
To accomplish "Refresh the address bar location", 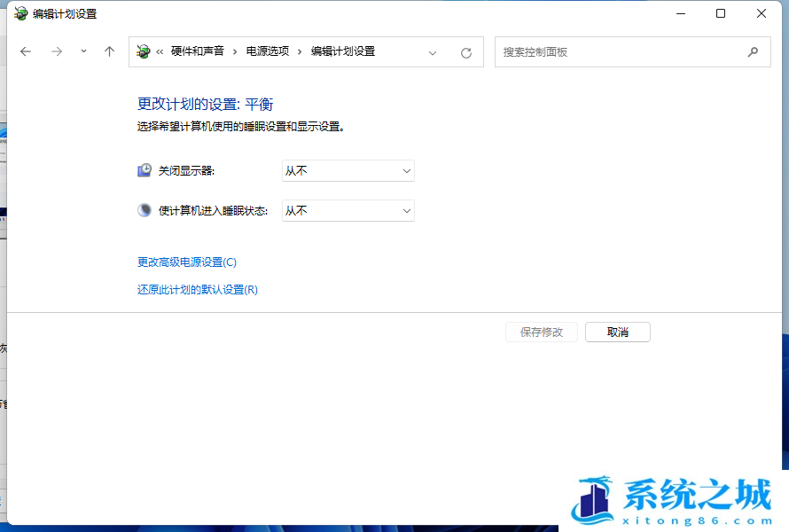I will 466,52.
